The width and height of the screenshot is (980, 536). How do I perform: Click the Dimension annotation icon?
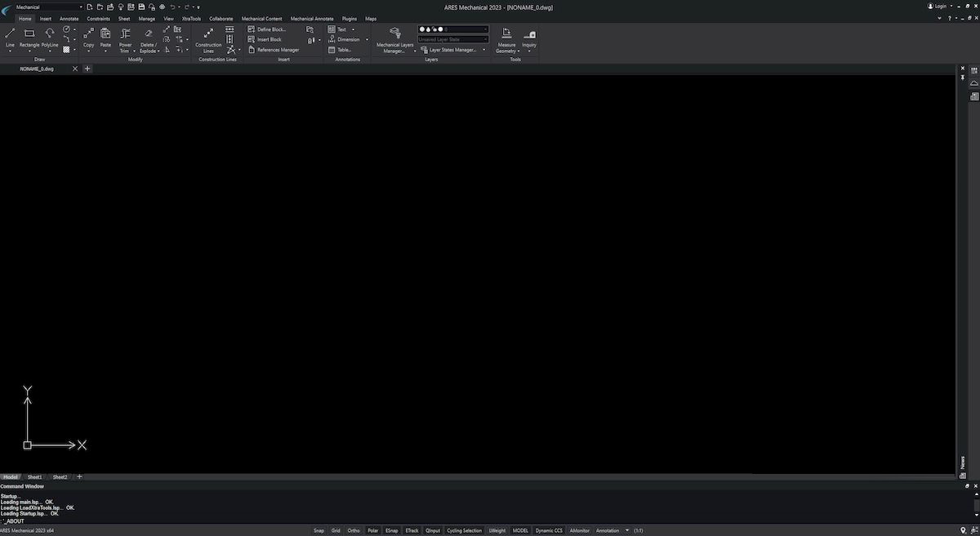(332, 39)
